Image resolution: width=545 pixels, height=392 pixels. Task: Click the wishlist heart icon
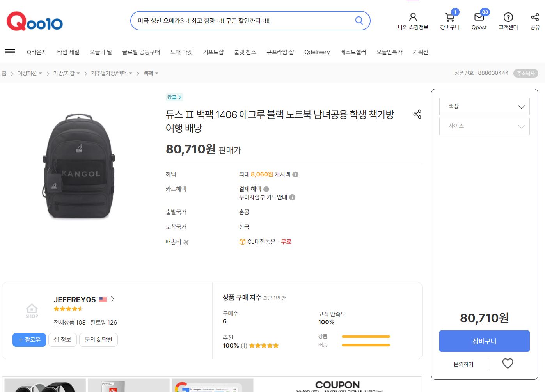508,364
